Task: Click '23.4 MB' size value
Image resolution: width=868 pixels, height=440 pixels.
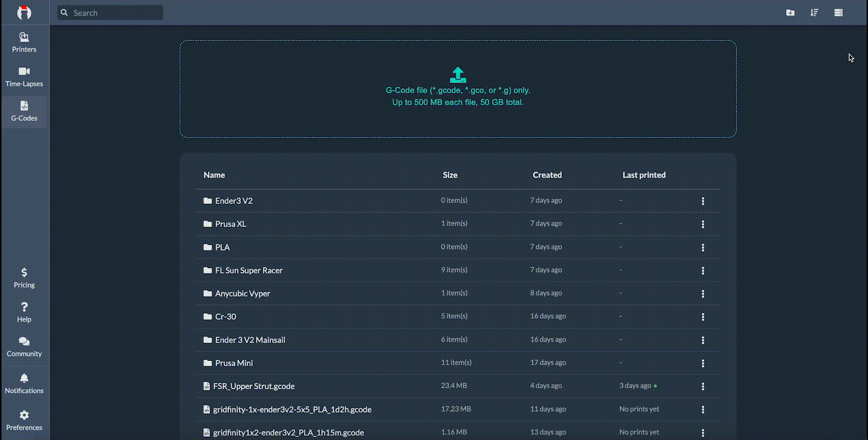Action: tap(454, 386)
